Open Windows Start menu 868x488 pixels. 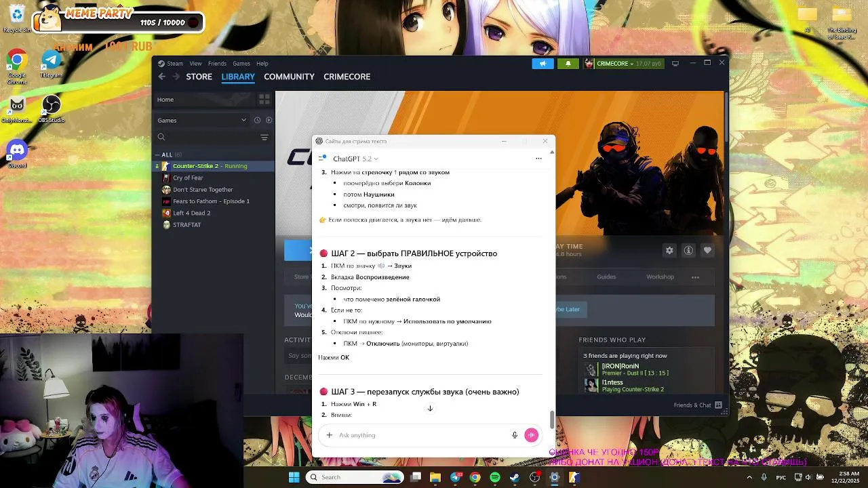pos(294,477)
